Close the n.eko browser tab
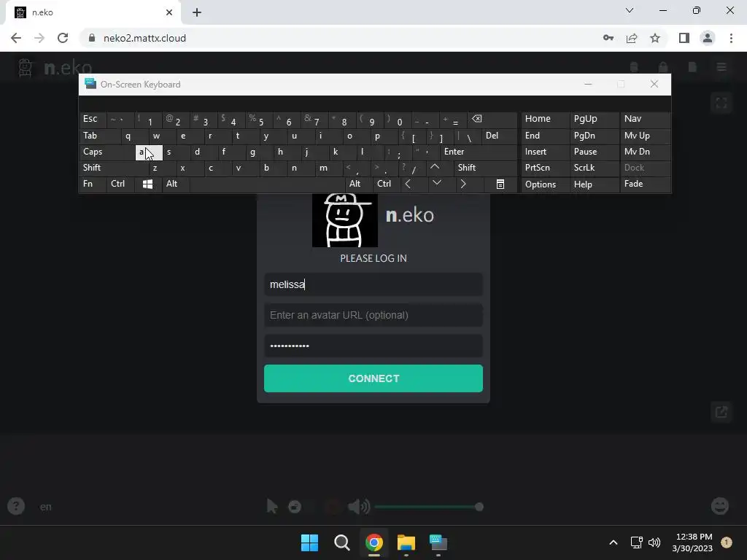 [169, 12]
